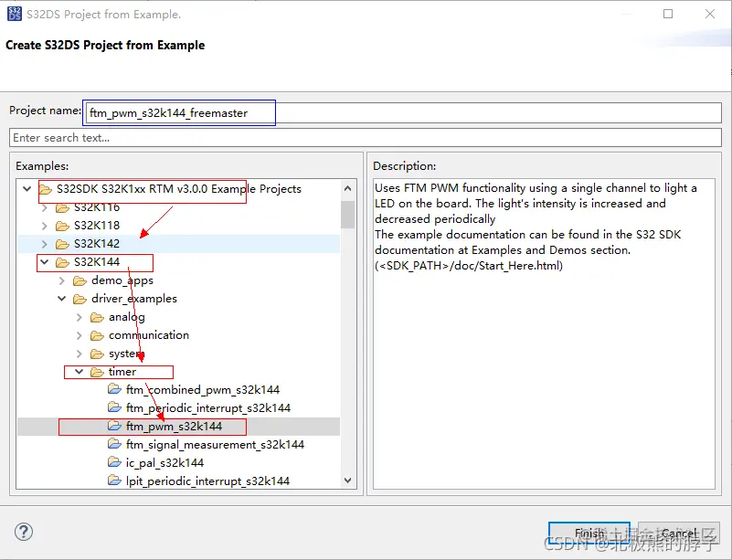This screenshot has width=732, height=560.
Task: Click the examples tree scrollbar down arrow
Action: (x=347, y=481)
